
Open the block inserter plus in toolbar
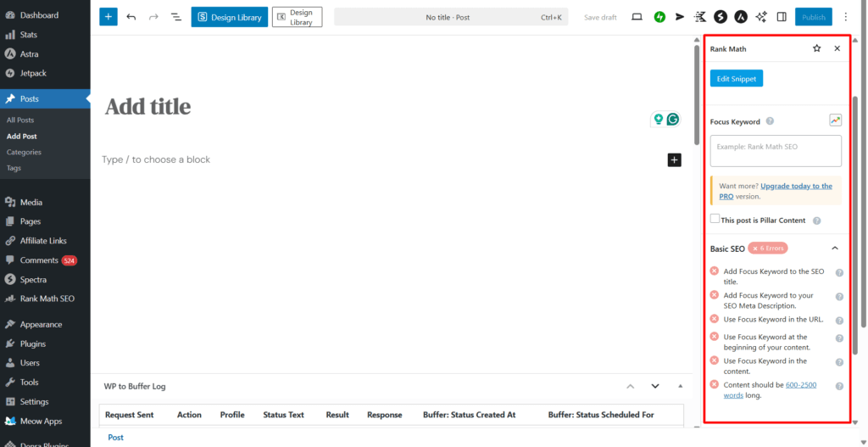point(108,17)
